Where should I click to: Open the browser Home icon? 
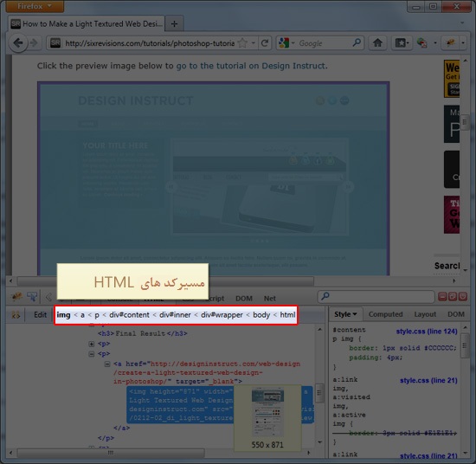[377, 42]
